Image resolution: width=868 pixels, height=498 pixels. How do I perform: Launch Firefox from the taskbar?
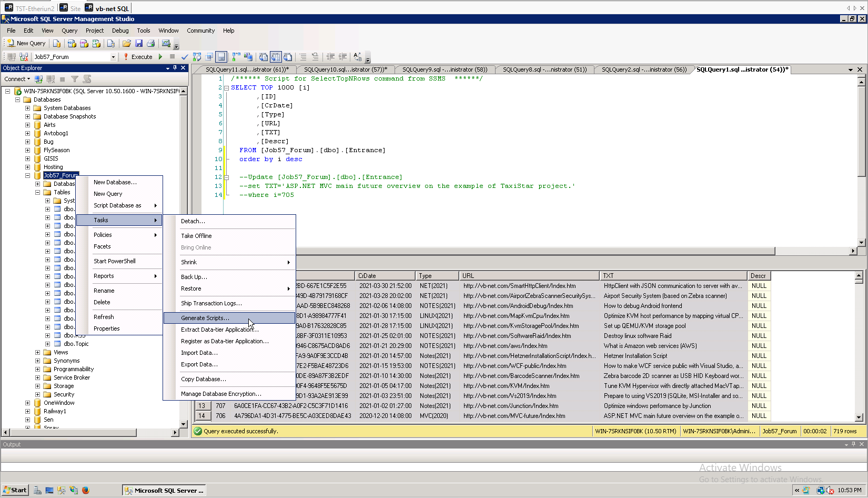(86, 490)
